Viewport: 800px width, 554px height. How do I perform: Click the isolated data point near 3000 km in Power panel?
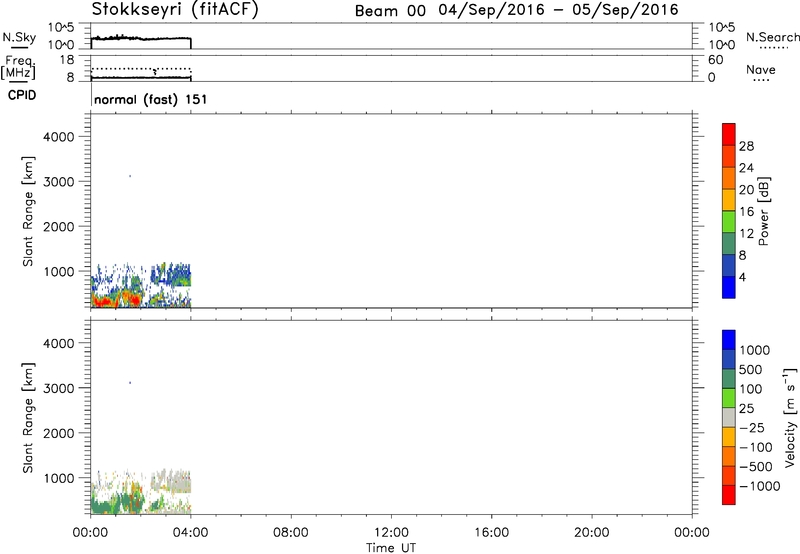[x=130, y=176]
